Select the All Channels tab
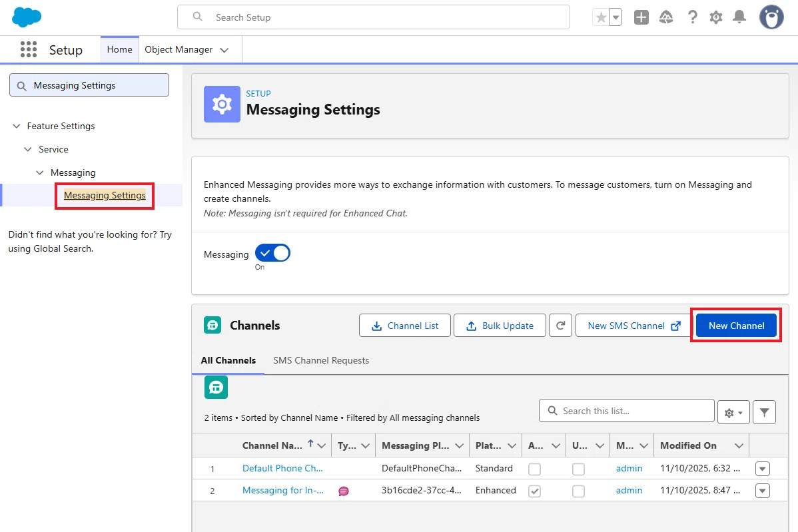 coord(228,361)
